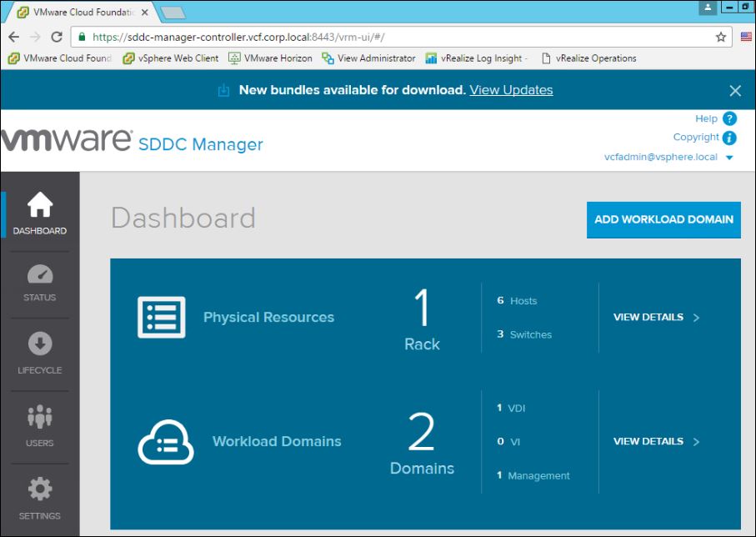
Task: Open the View Administrator bookmark
Action: tap(369, 58)
